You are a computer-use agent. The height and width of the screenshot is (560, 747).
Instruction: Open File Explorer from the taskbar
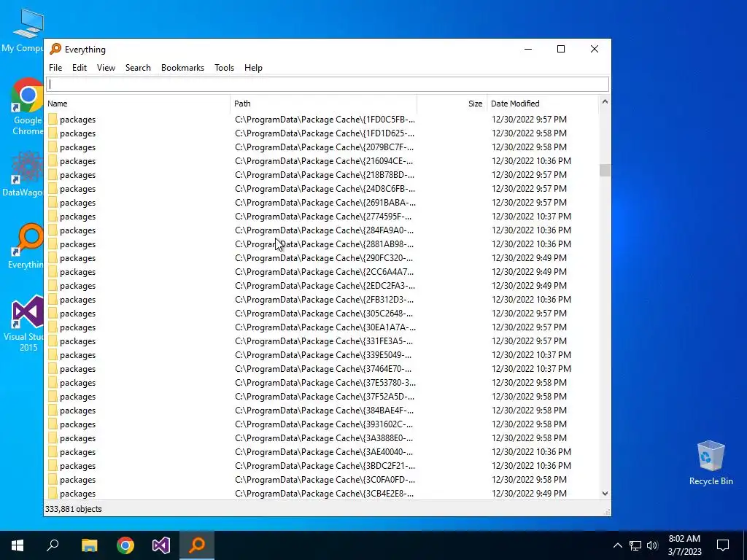89,545
